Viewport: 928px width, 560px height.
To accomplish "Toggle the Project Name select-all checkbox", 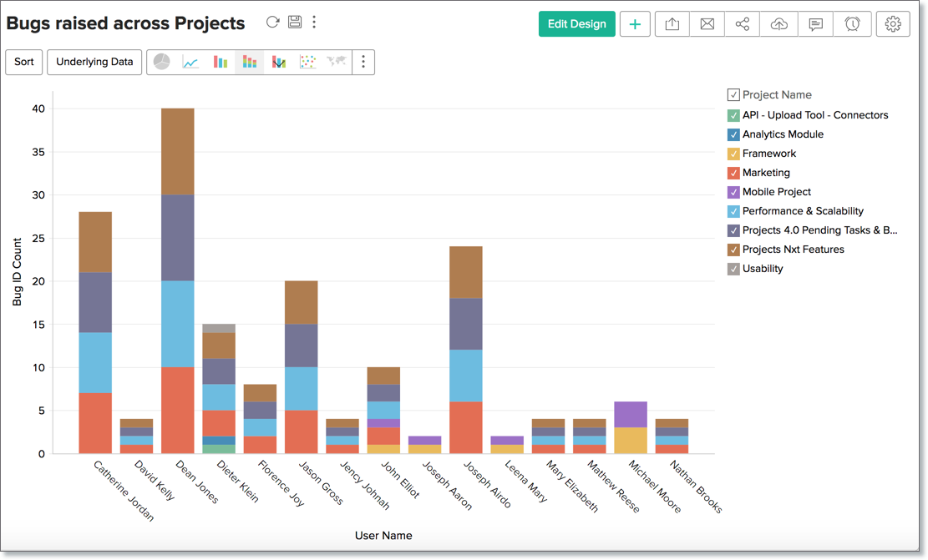I will 733,95.
